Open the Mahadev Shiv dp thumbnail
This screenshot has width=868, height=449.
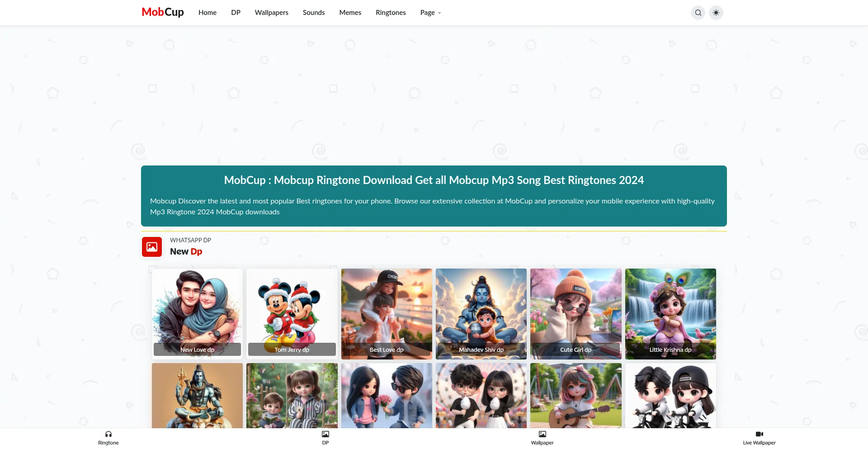(x=481, y=314)
